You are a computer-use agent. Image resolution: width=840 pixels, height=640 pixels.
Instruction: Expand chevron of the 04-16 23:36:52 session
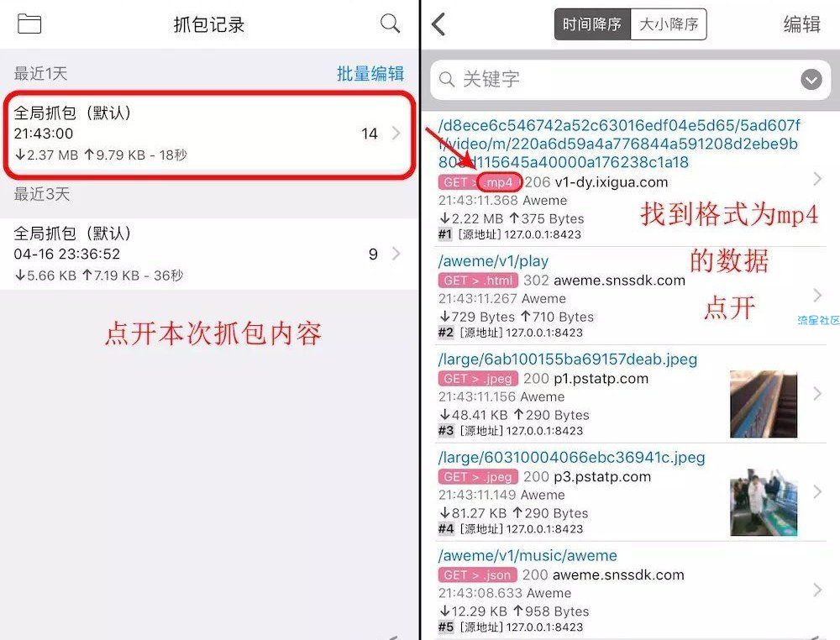click(396, 254)
